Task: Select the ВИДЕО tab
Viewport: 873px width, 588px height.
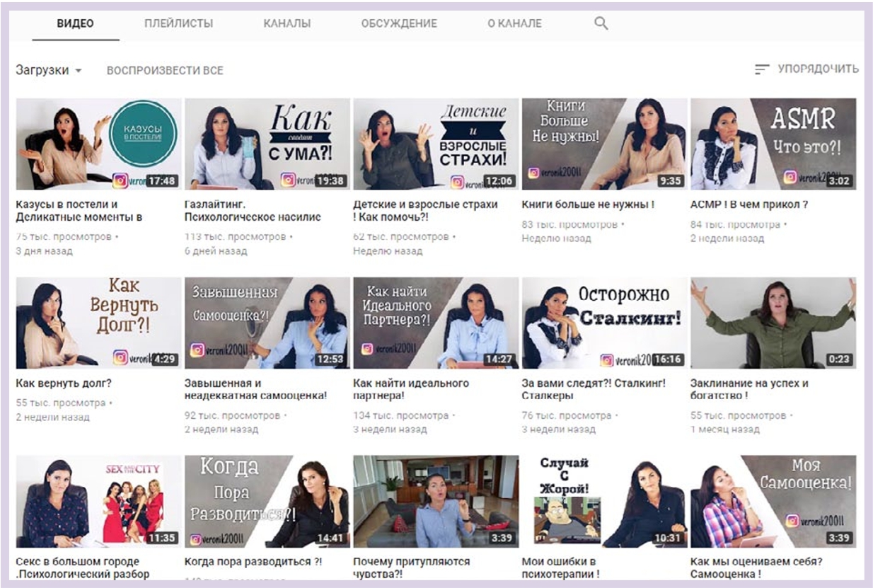Action: (75, 23)
